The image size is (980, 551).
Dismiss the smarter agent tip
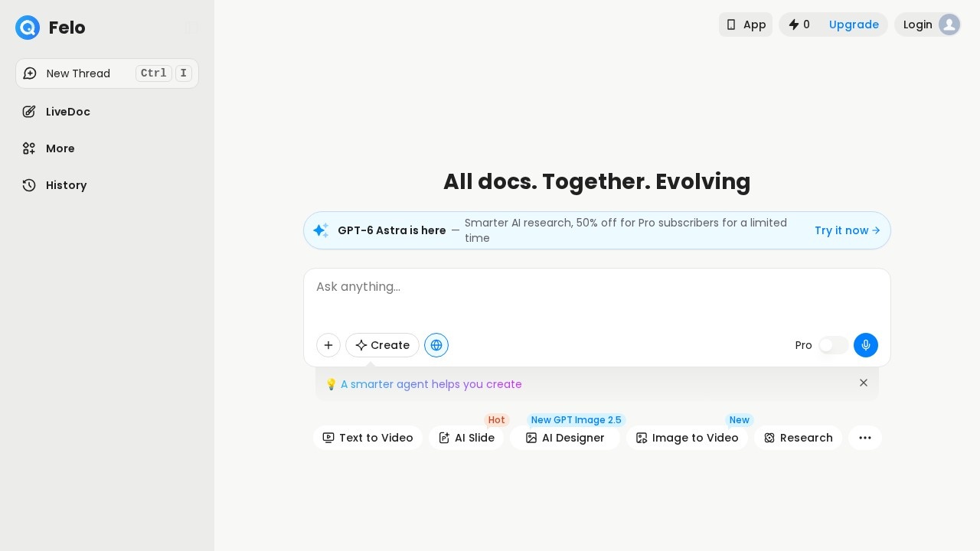point(864,383)
